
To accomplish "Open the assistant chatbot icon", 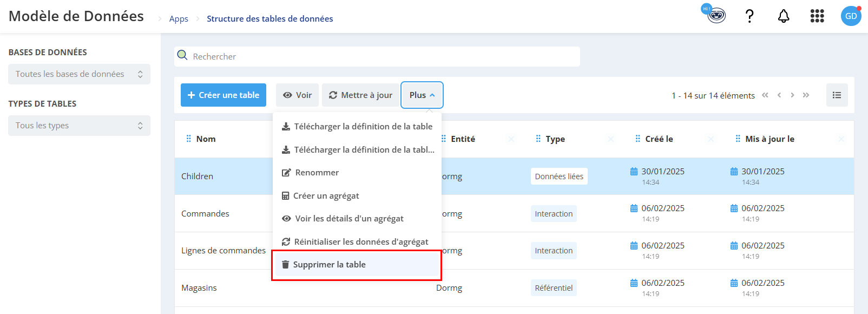I will [x=715, y=15].
